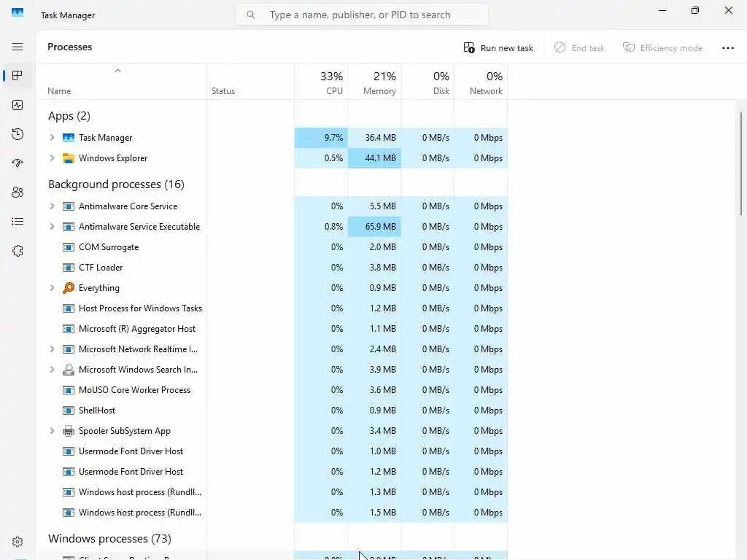The width and height of the screenshot is (747, 560).
Task: Expand Microsoft Network Realtime row
Action: (52, 349)
